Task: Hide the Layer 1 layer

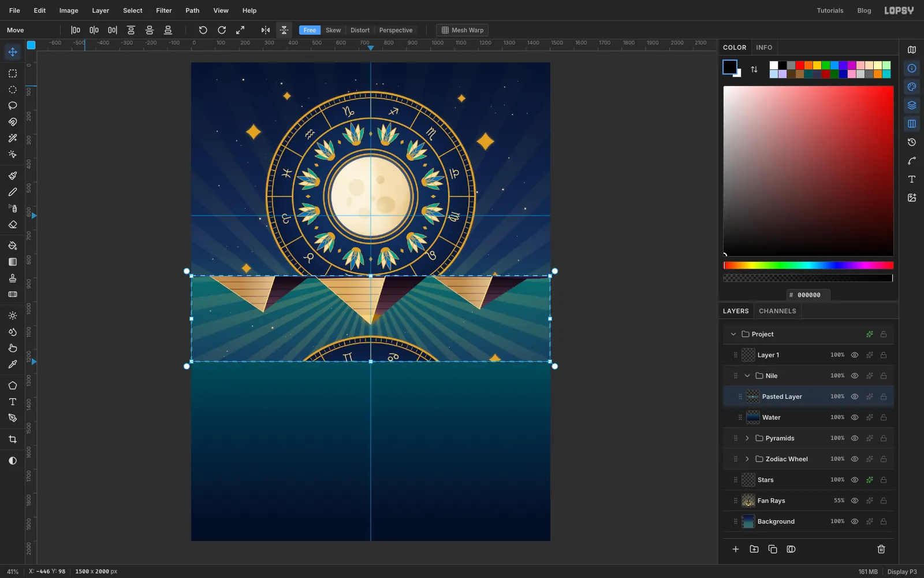Action: coord(855,355)
